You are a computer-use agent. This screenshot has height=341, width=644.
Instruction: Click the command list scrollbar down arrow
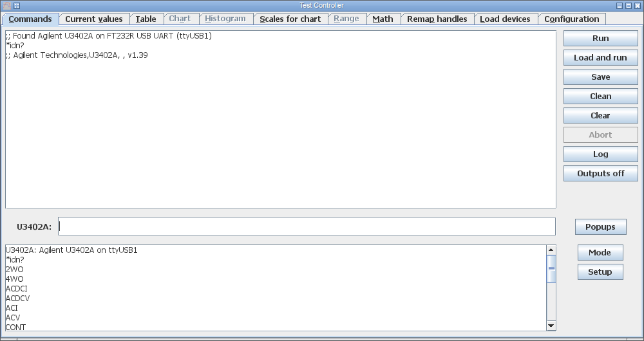(x=551, y=326)
